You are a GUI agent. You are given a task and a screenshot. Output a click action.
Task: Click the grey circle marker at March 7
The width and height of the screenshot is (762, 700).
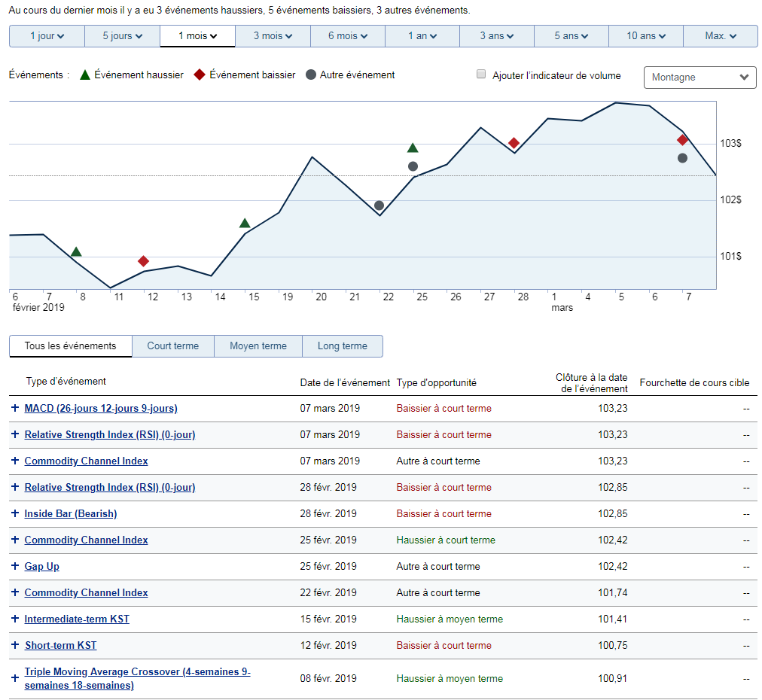click(x=682, y=158)
